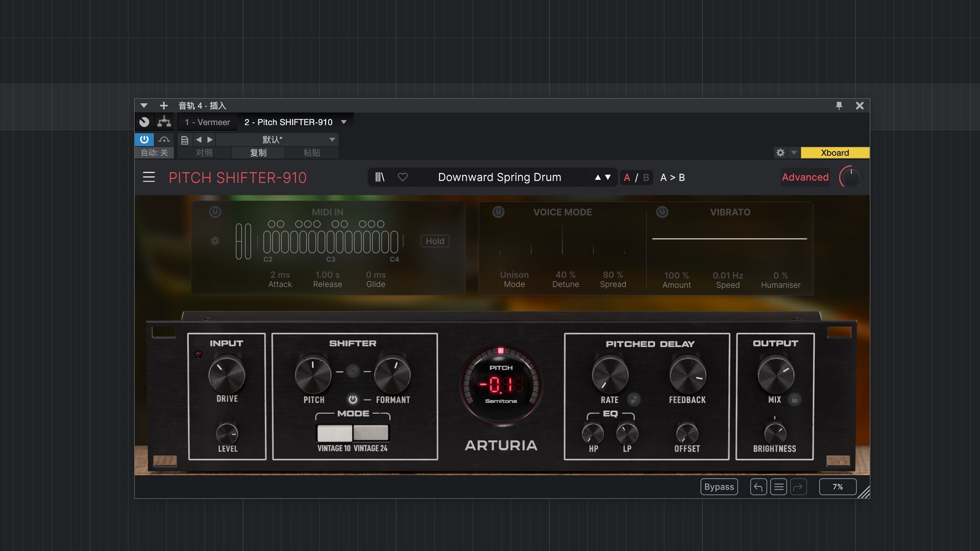Screen dimensions: 980x551
Task: Expand the plugin slot dropdown arrow
Action: point(344,122)
